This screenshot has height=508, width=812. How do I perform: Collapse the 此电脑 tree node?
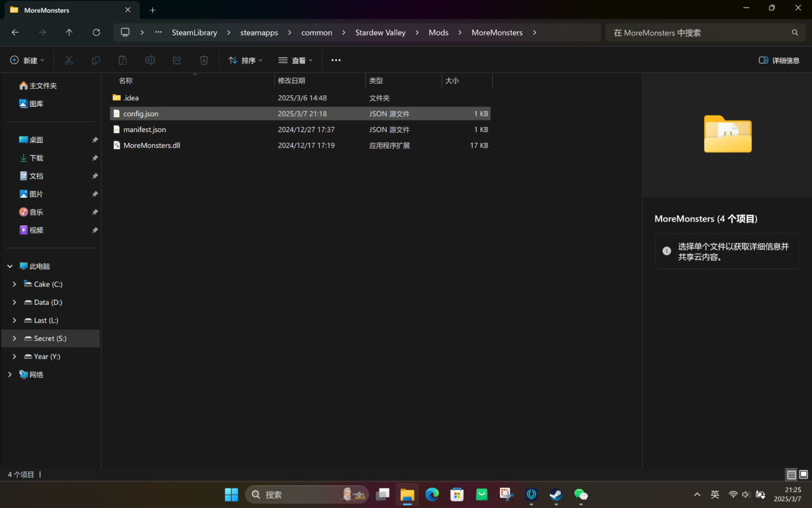coord(10,266)
